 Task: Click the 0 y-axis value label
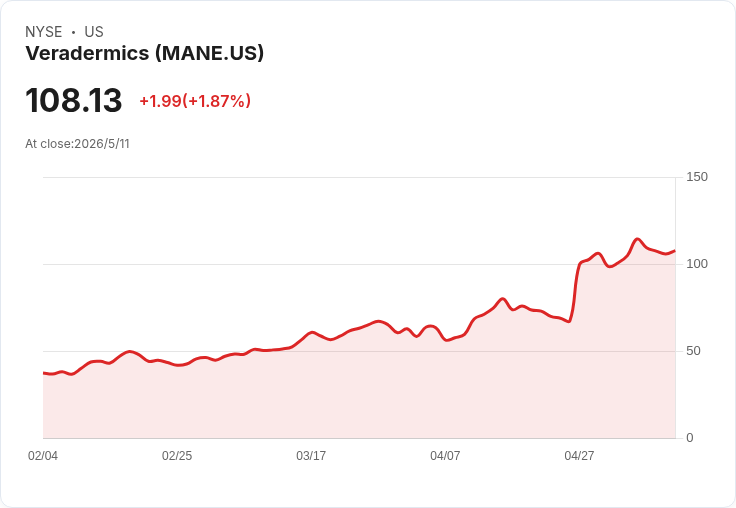(690, 438)
